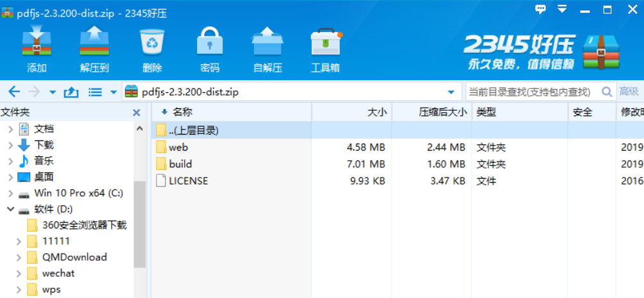This screenshot has width=644, height=298.
Task: Click the 4.58 MB size cell
Action: coord(366,147)
